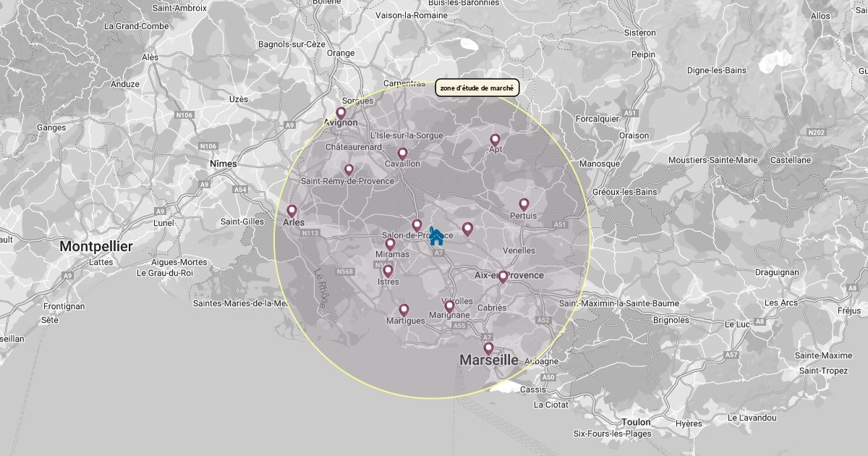The width and height of the screenshot is (868, 456).
Task: Click the unlabeled pin northwest of Venelles
Action: (467, 229)
